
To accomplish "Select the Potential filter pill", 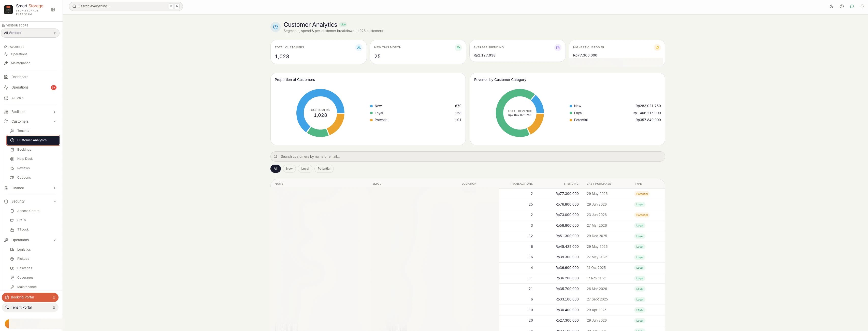I will [324, 168].
